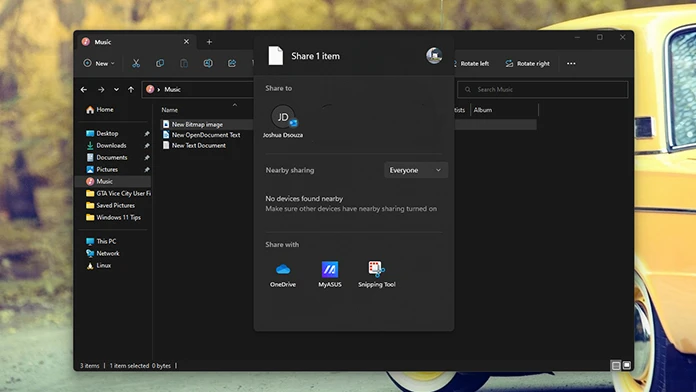Screen dimensions: 696x392
Task: Open the See more three-dots menu
Action: point(571,63)
